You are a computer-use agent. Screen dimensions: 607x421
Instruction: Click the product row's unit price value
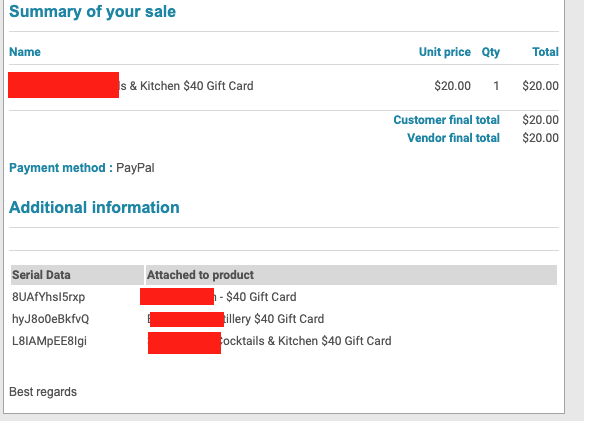coord(452,86)
